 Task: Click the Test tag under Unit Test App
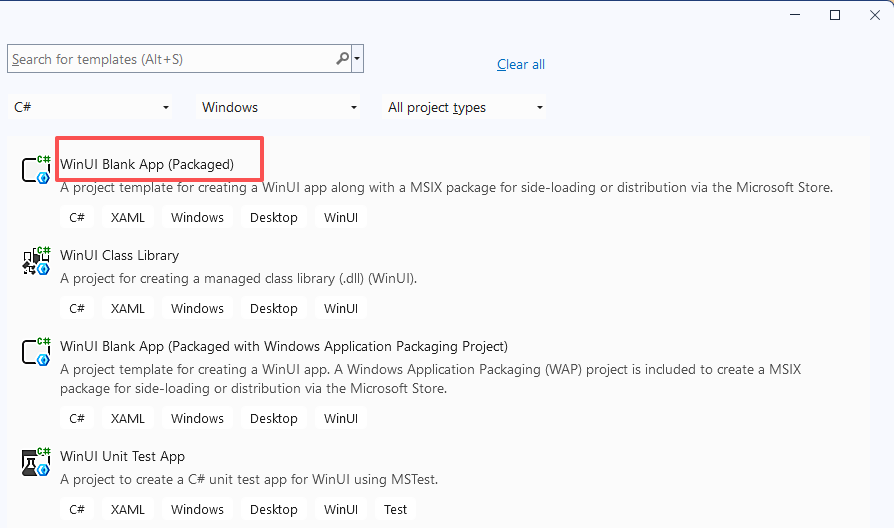pyautogui.click(x=395, y=509)
